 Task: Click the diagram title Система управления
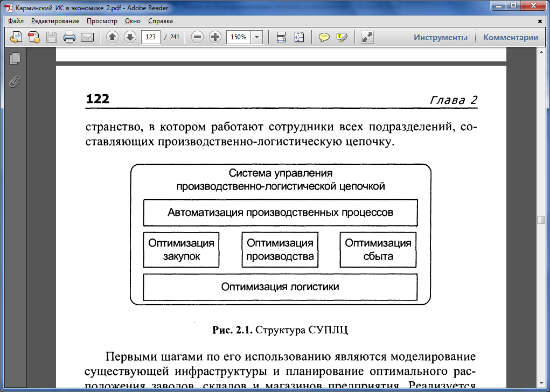[x=281, y=173]
